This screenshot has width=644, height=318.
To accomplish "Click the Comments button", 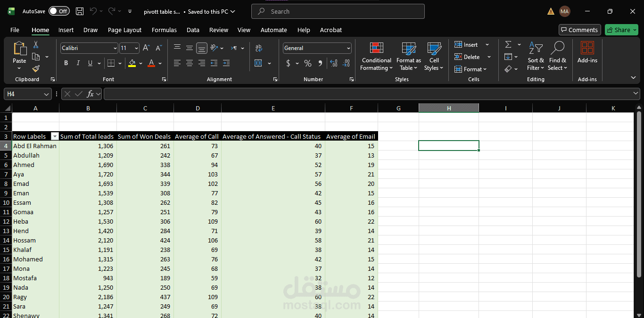I will point(580,30).
